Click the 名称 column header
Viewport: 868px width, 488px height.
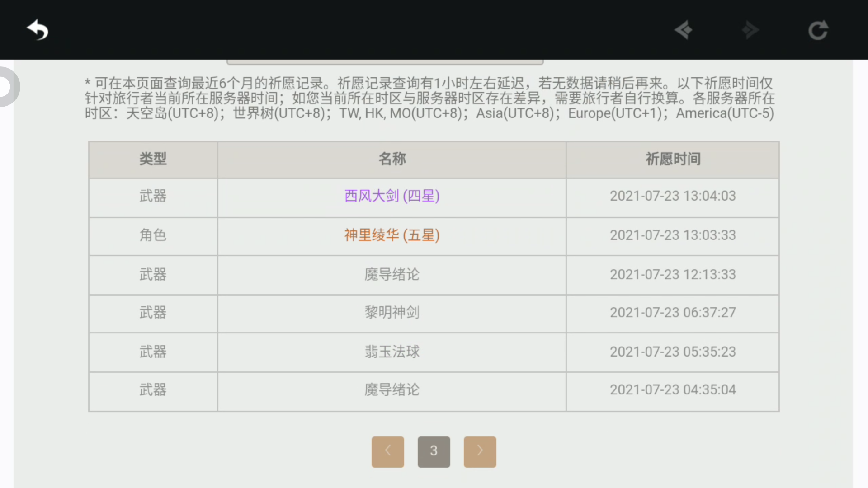392,159
